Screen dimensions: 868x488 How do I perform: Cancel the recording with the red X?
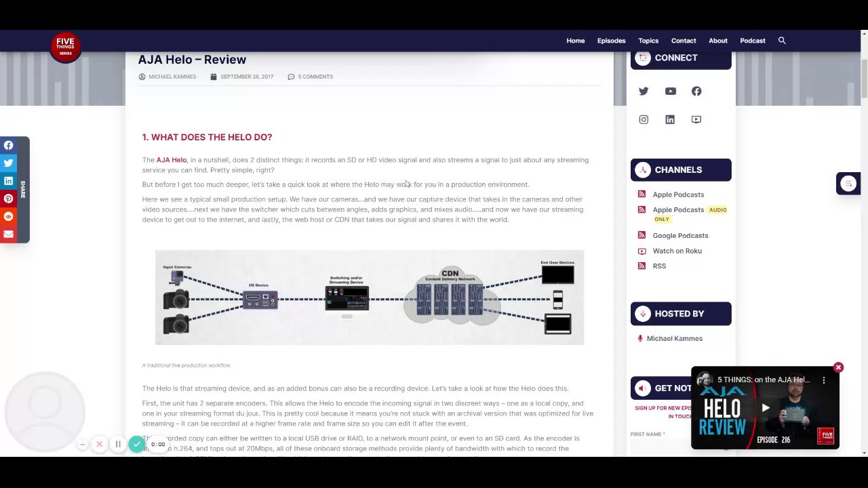click(x=99, y=445)
